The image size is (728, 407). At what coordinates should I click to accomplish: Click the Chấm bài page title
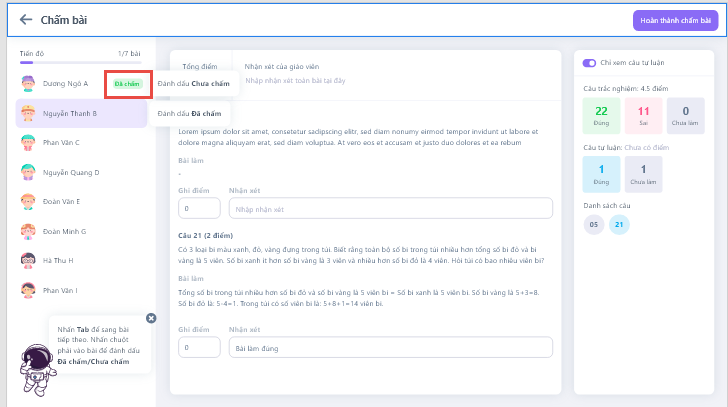[64, 20]
